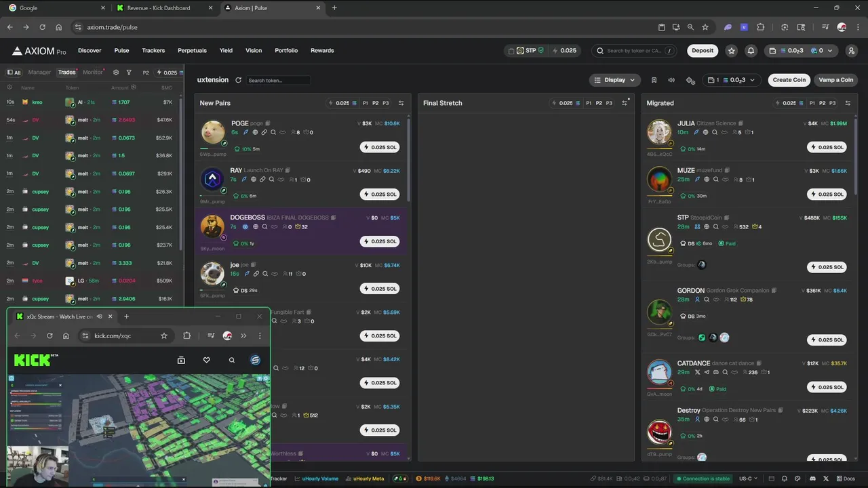Image resolution: width=868 pixels, height=488 pixels.
Task: Open the watchlist star icon in header
Action: [731, 50]
